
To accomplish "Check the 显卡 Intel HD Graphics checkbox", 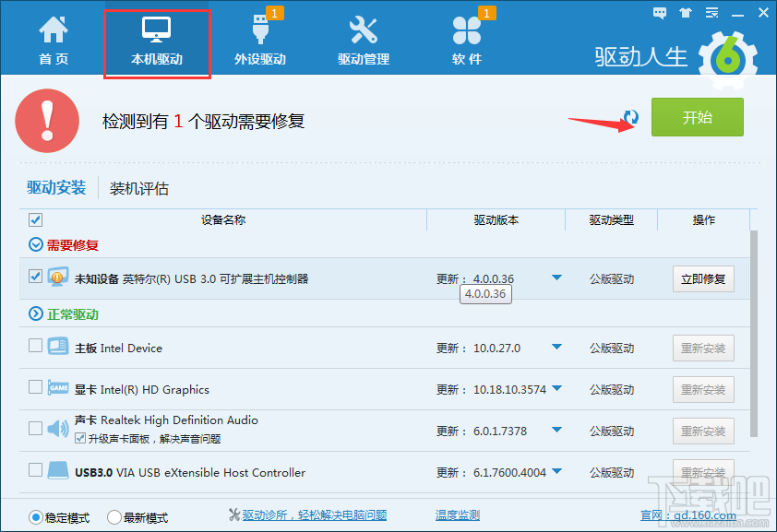I will tap(35, 386).
